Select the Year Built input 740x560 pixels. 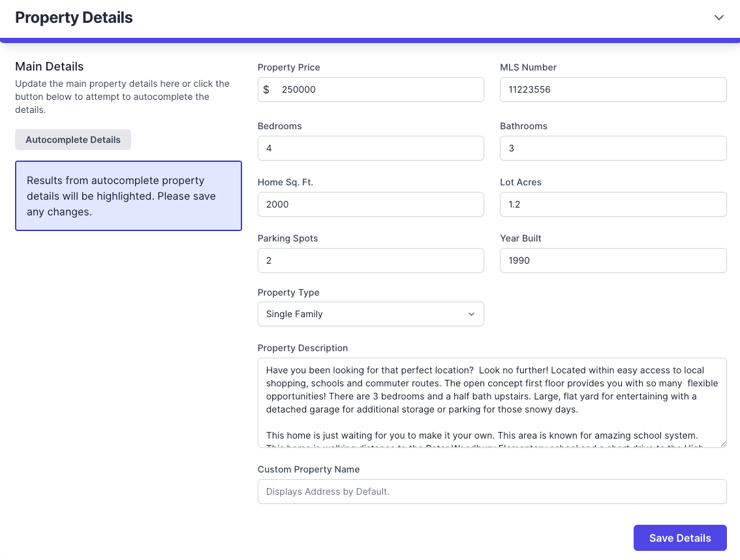pyautogui.click(x=613, y=260)
